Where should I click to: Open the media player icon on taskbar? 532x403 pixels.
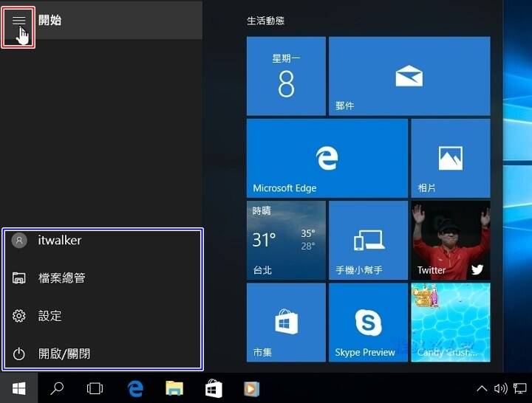pos(252,389)
